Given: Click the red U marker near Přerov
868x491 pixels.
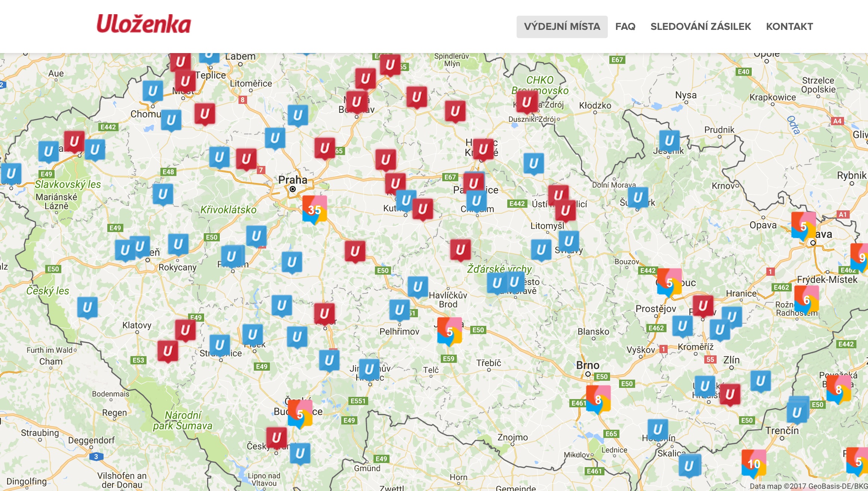Looking at the screenshot, I should 703,306.
